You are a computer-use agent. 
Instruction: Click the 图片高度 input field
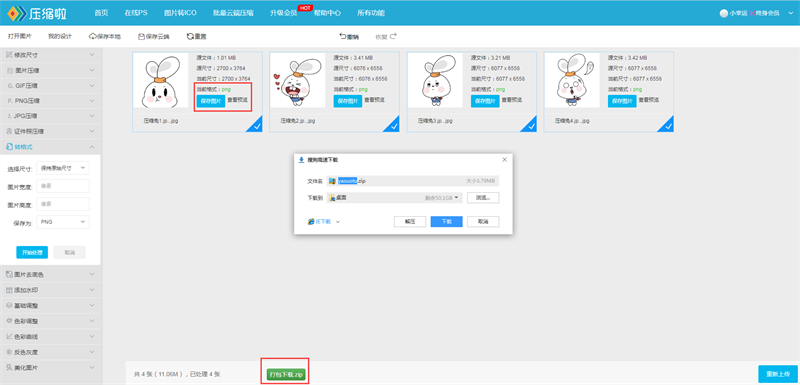coord(63,204)
